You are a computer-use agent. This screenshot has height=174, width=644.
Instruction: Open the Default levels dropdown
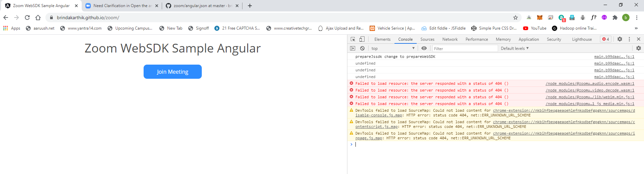point(515,48)
